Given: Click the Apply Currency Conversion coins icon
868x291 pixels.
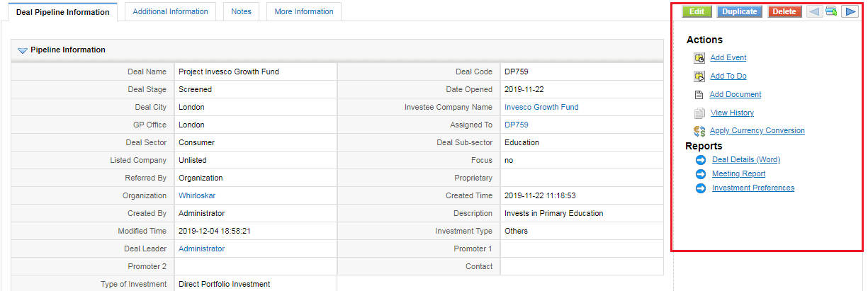Looking at the screenshot, I should (x=699, y=131).
